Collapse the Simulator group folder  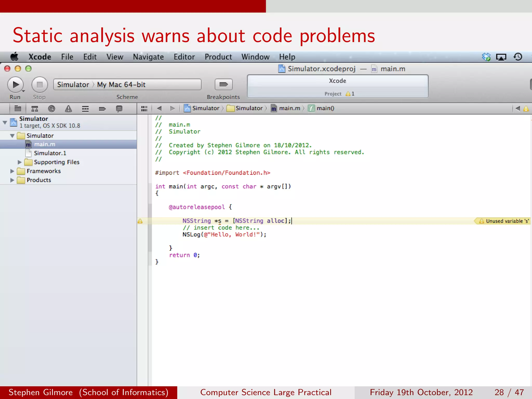(12, 136)
